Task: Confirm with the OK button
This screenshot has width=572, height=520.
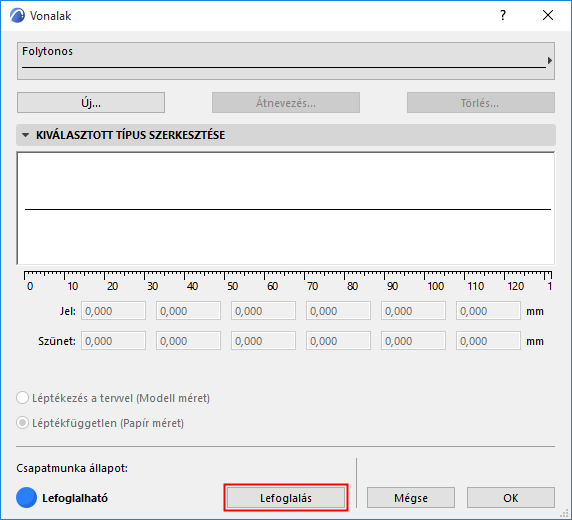Action: [x=511, y=498]
